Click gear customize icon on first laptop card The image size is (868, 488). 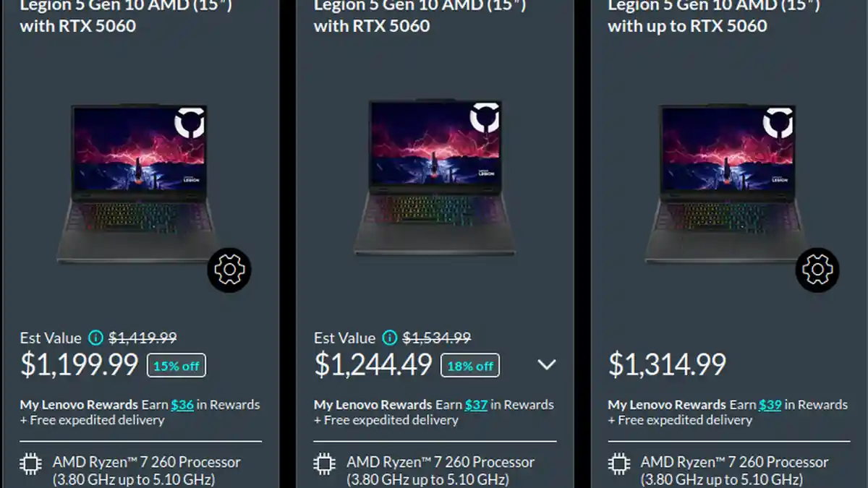[x=229, y=270]
